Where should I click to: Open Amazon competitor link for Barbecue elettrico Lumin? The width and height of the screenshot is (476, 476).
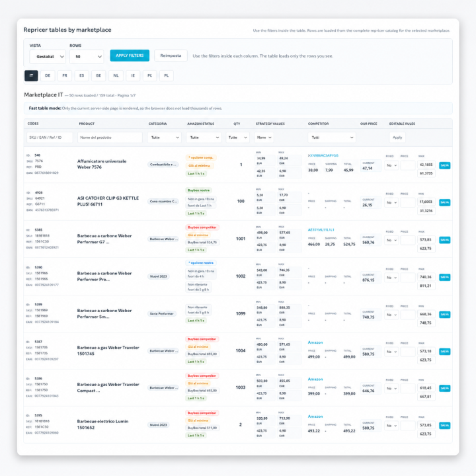[315, 416]
